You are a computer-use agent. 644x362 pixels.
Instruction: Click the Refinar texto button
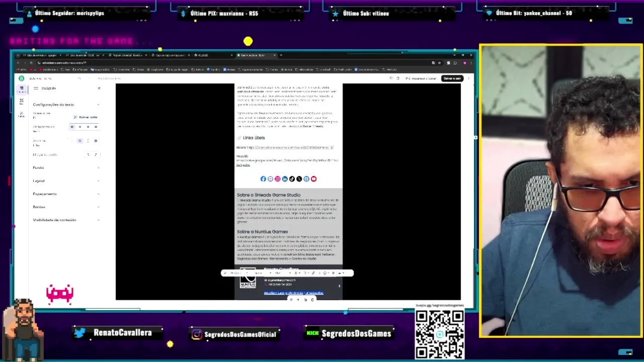click(x=86, y=117)
